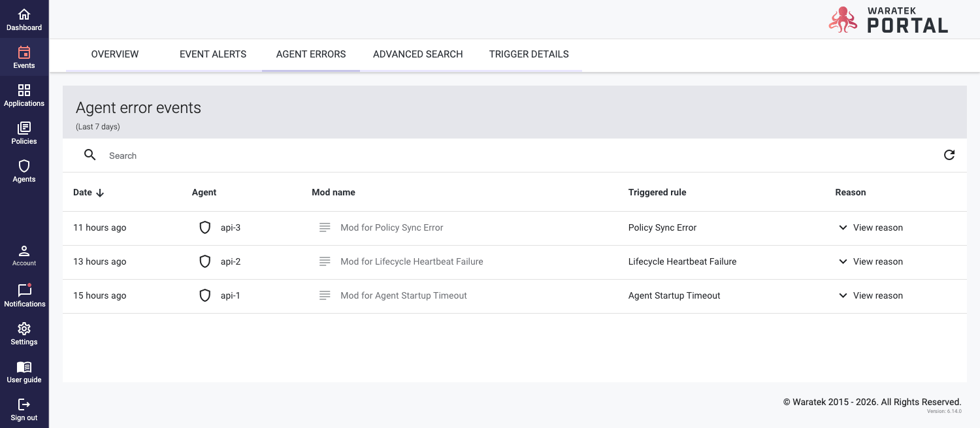
Task: Open Applications in the sidebar
Action: (24, 95)
